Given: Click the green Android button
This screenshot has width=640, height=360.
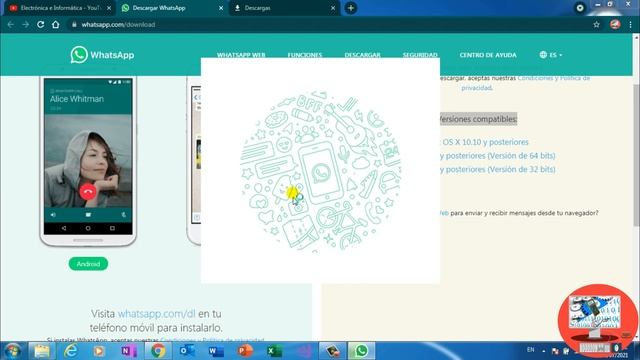Looking at the screenshot, I should click(x=88, y=264).
